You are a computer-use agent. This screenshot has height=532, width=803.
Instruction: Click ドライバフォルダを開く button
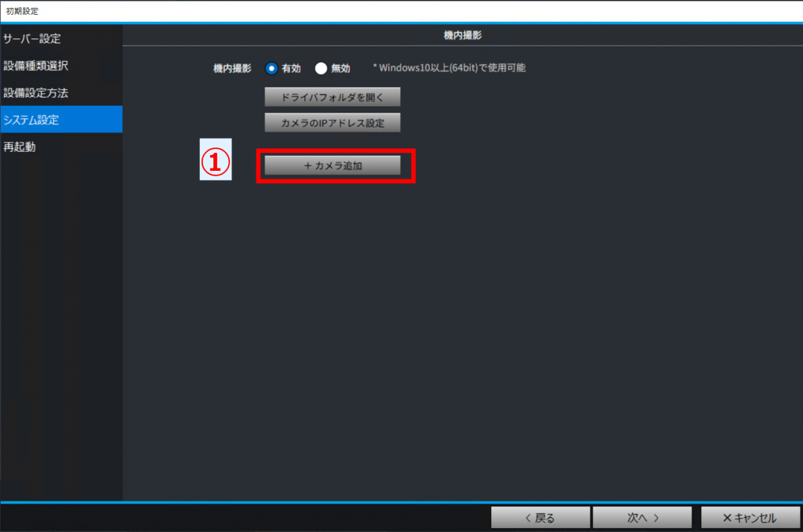(332, 97)
